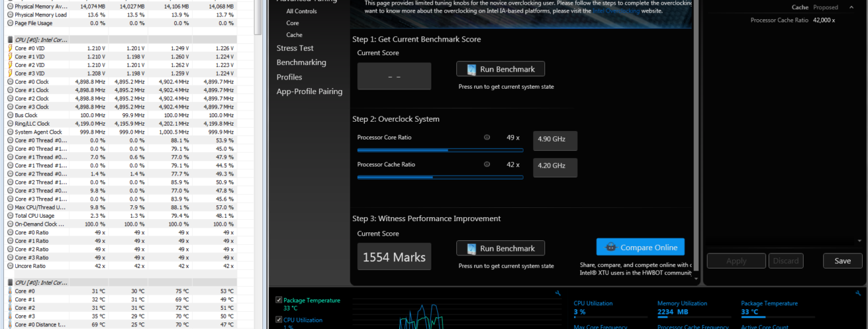Click the icon of Core #0 Distance row
Viewport: 868px width, 329px height.
9,324
